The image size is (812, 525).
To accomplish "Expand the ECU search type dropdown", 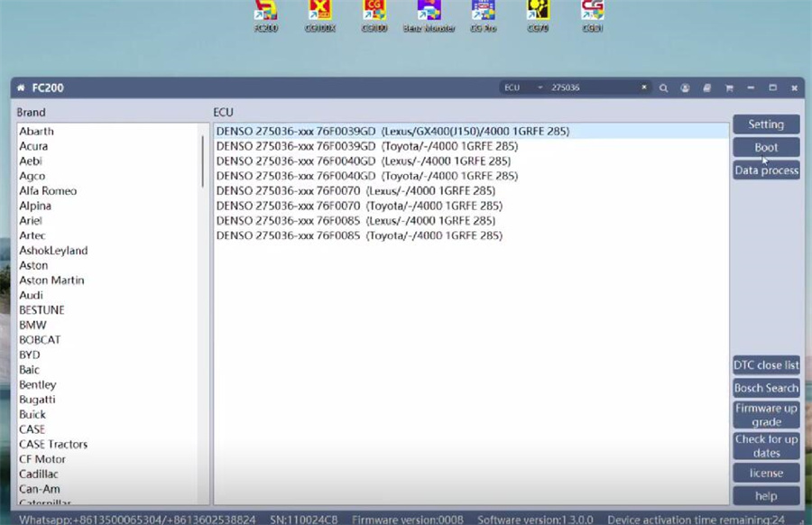I will pyautogui.click(x=540, y=87).
